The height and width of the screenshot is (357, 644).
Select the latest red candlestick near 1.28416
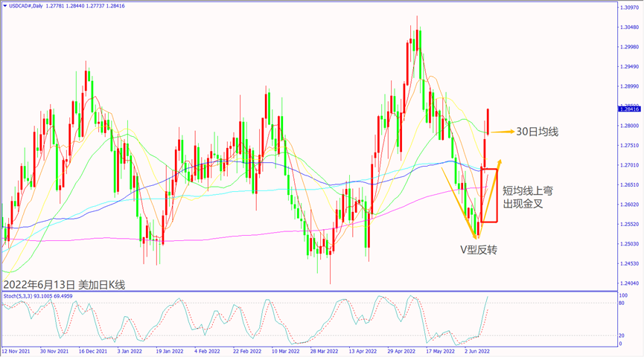(x=488, y=121)
